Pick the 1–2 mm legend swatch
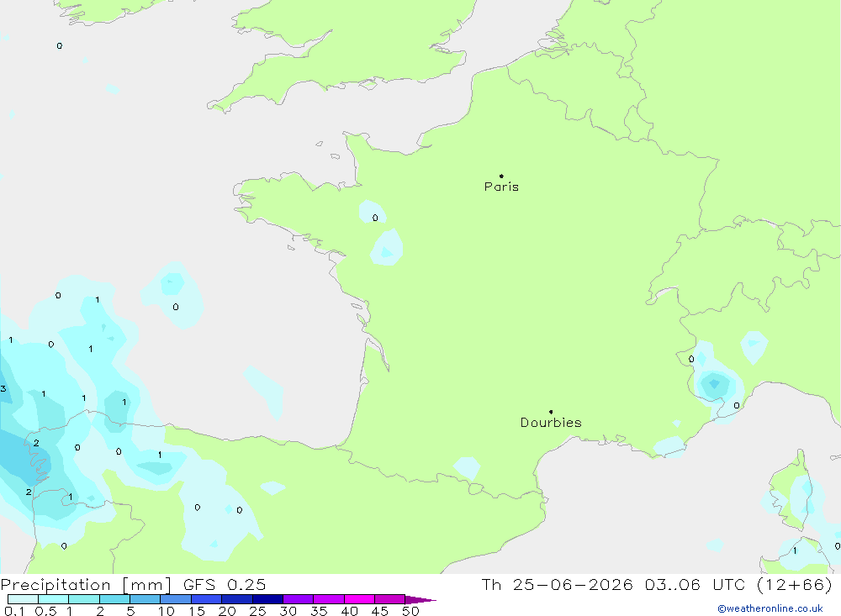 84,599
